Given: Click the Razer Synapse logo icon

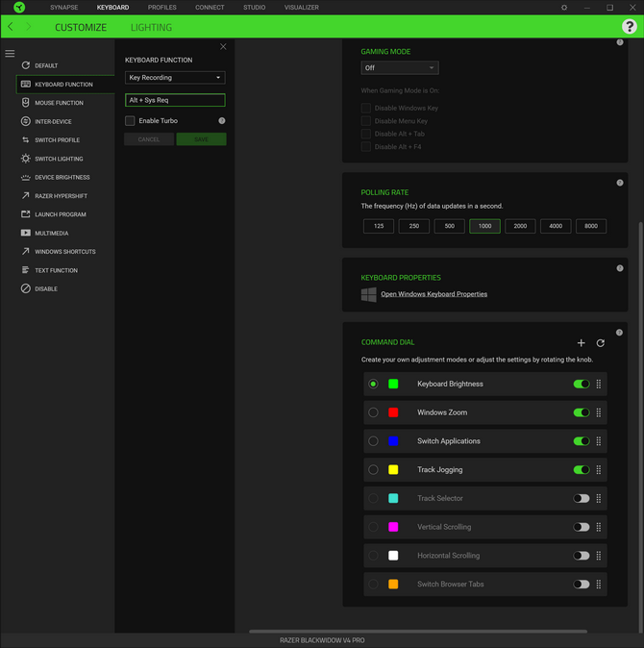Looking at the screenshot, I should [19, 7].
